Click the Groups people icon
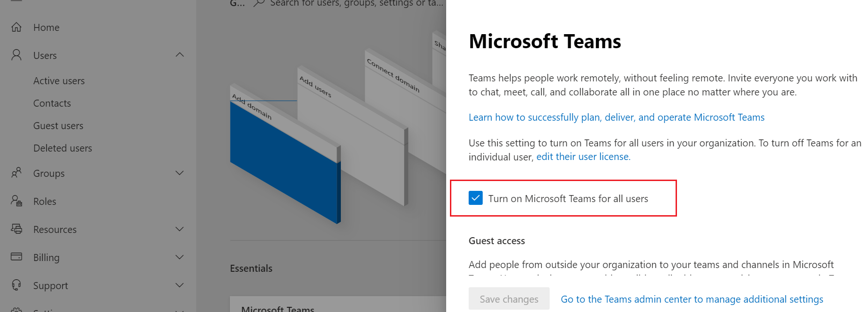The image size is (868, 312). (x=16, y=173)
